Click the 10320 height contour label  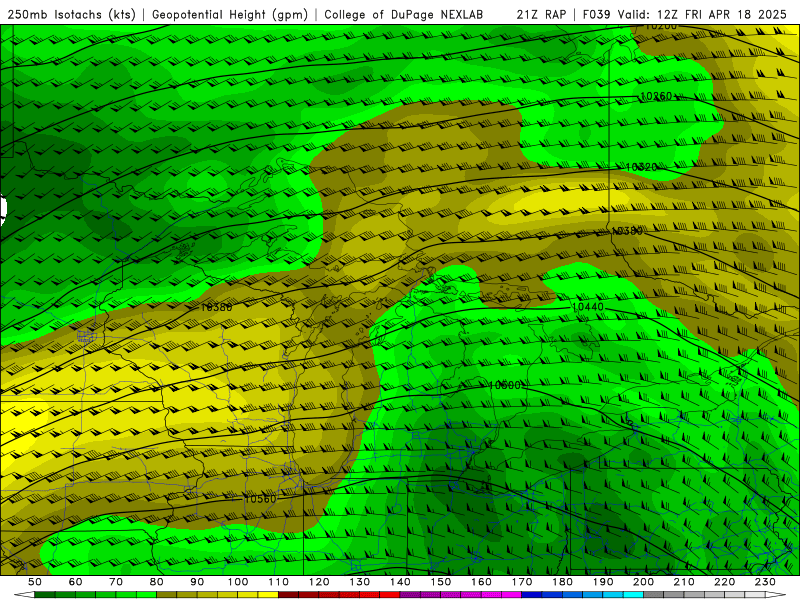[641, 167]
